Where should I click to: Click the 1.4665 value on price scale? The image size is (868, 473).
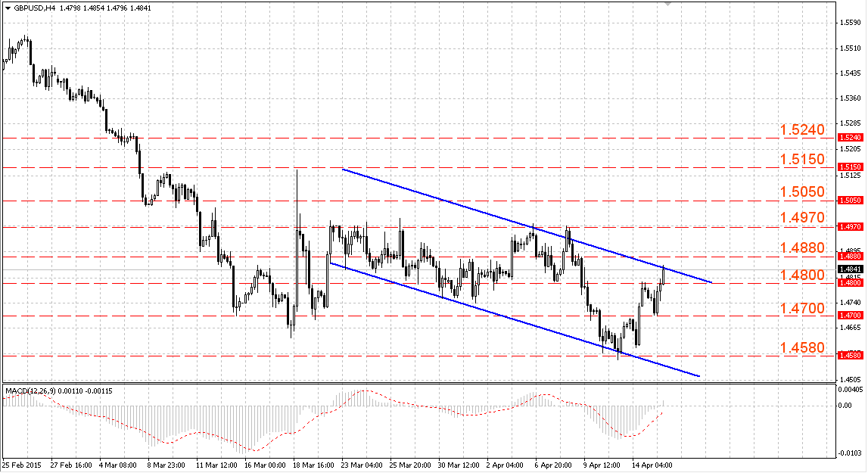(x=851, y=328)
